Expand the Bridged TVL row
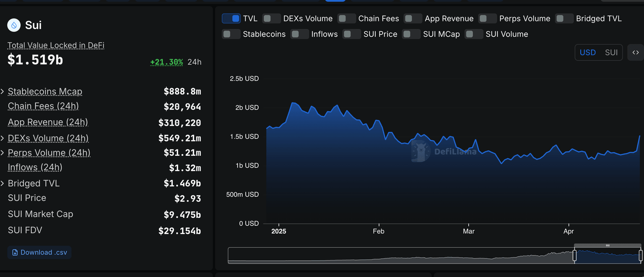 coord(3,183)
